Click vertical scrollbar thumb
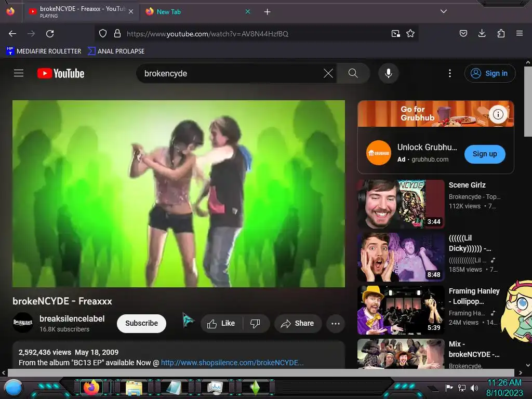The image size is (532, 399). 528,101
